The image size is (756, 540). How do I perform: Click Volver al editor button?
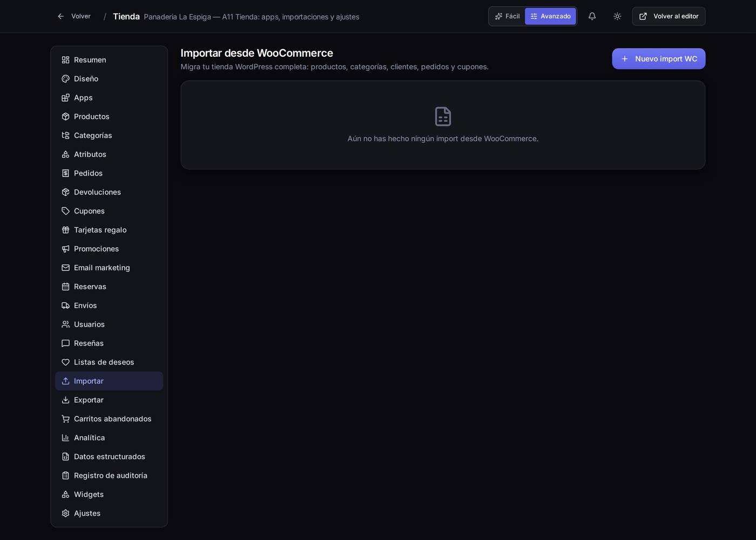coord(669,16)
